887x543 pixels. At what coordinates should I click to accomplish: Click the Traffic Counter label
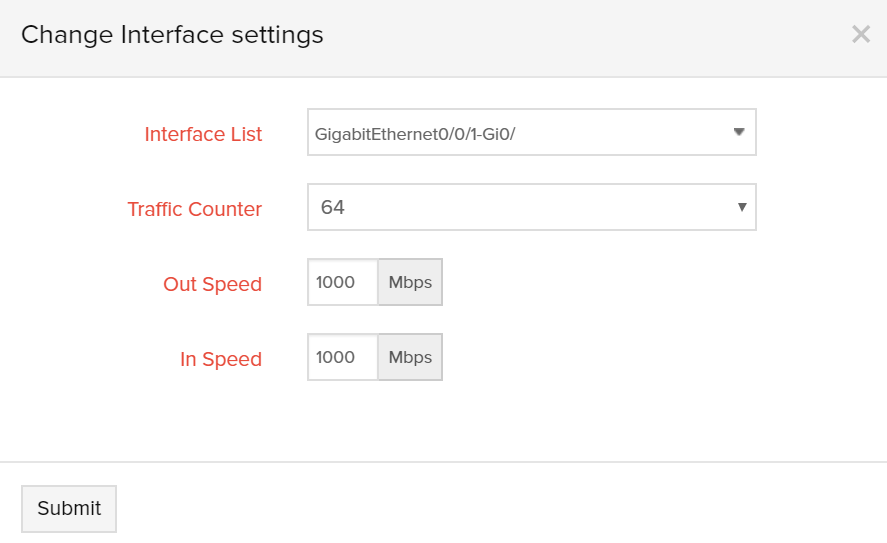pyautogui.click(x=194, y=209)
